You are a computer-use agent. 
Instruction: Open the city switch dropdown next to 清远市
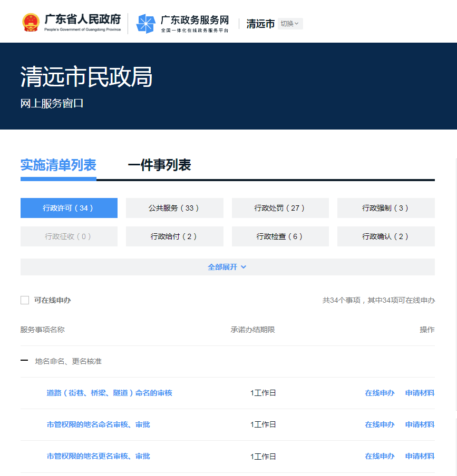point(290,24)
